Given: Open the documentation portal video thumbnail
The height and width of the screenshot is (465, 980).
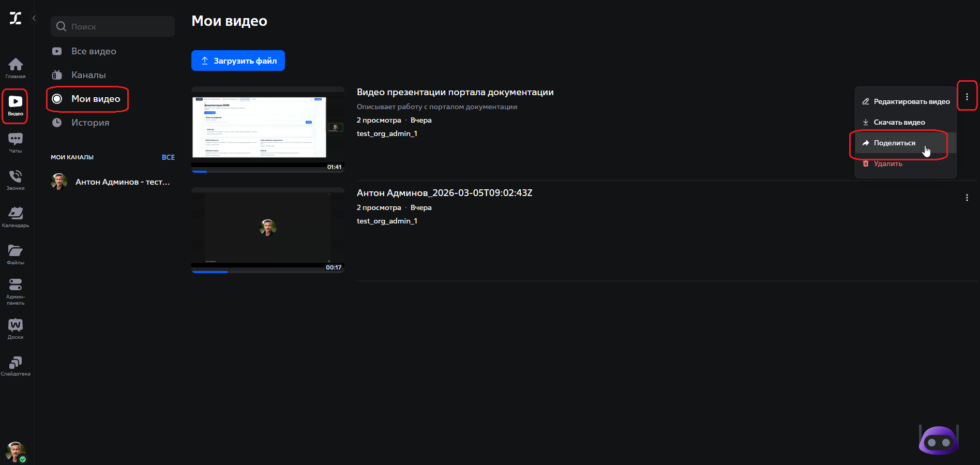Looking at the screenshot, I should 267,129.
